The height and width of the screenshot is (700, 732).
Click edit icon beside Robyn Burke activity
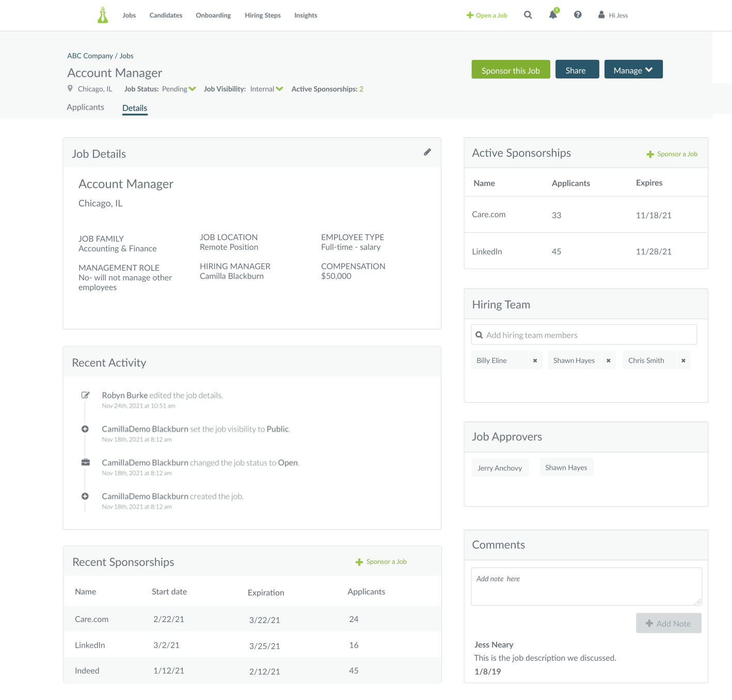click(86, 395)
